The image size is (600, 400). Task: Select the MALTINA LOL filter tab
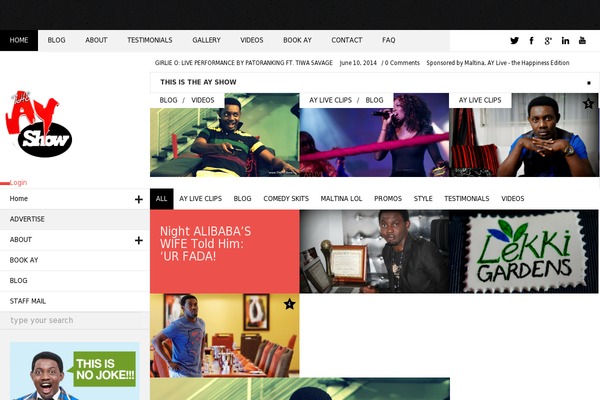click(x=341, y=199)
